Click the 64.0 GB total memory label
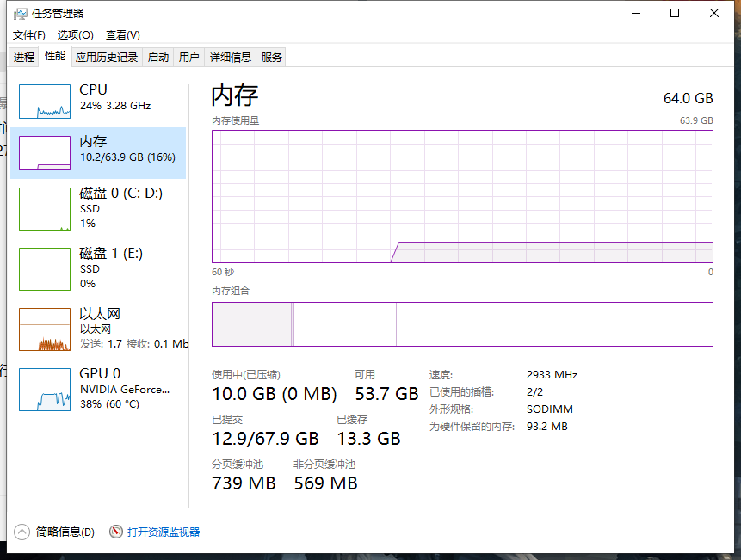 pos(689,98)
